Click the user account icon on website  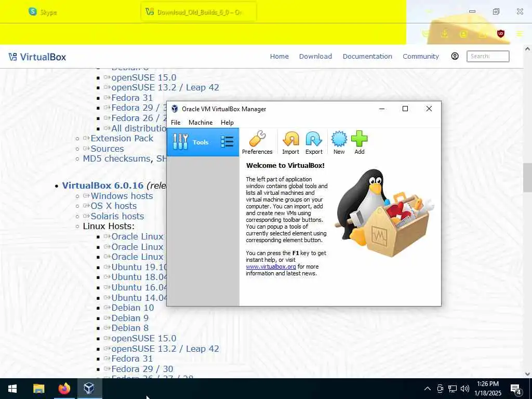(455, 56)
